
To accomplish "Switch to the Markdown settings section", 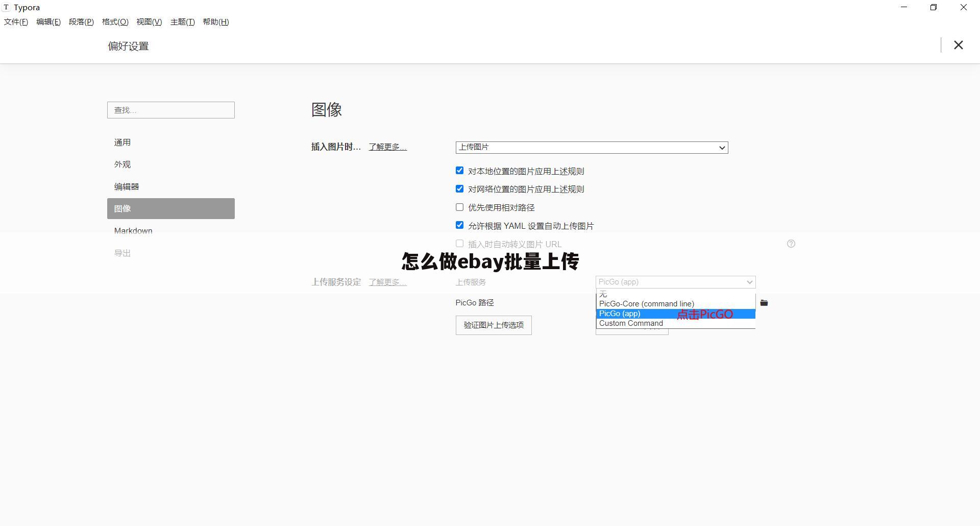I will point(133,230).
